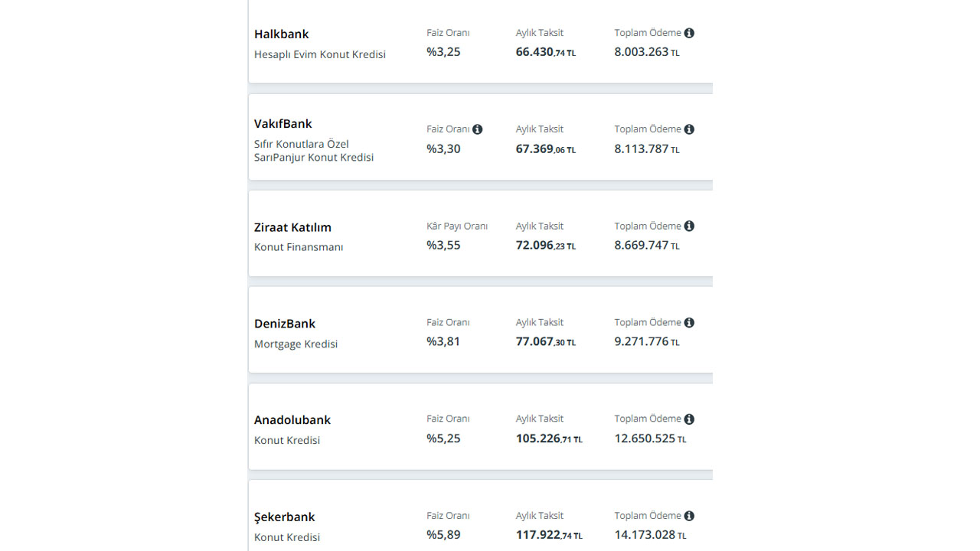980x551 pixels.
Task: Click Halkbank monthly installment 66.430 amount
Action: (546, 52)
